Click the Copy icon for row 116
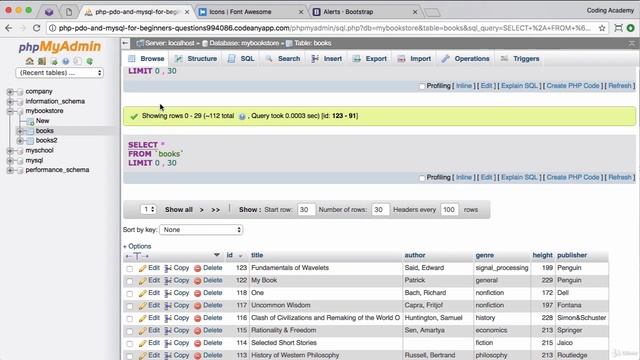The image size is (640, 360). coord(168,318)
